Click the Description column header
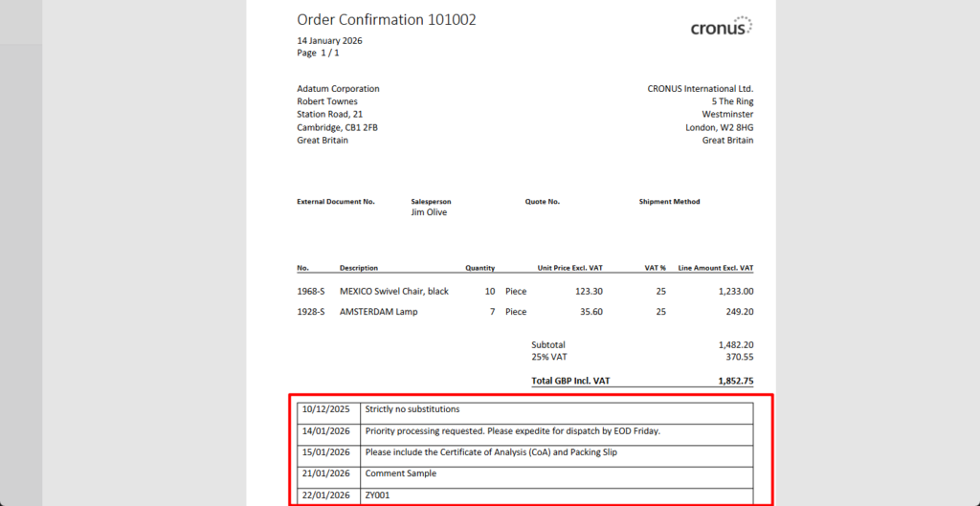980x506 pixels. coord(359,268)
